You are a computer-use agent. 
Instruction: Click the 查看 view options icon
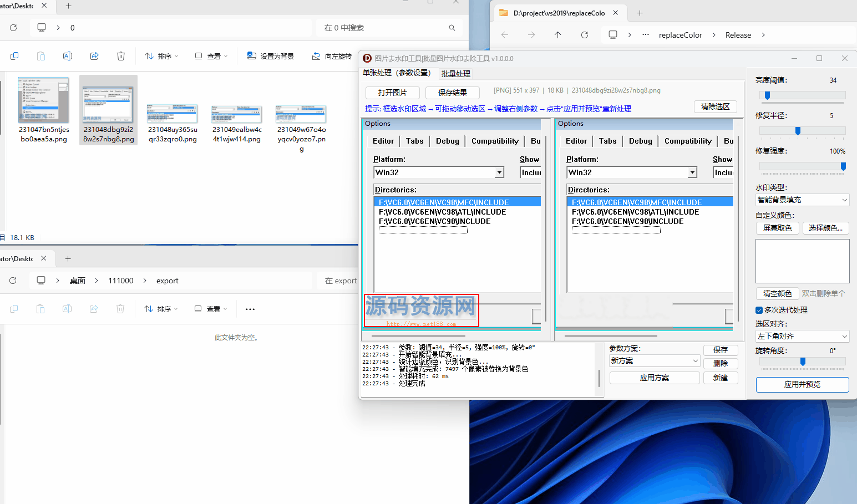coord(197,56)
